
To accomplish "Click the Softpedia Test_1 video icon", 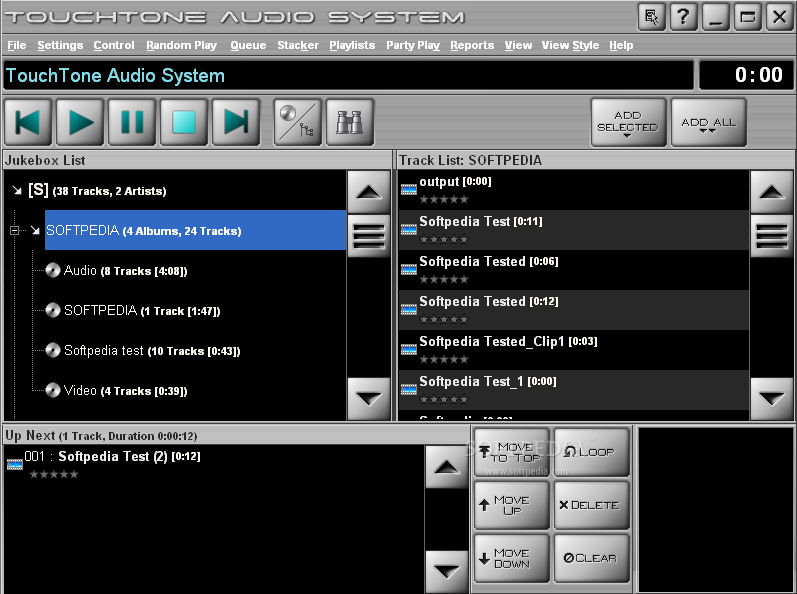I will (x=409, y=390).
